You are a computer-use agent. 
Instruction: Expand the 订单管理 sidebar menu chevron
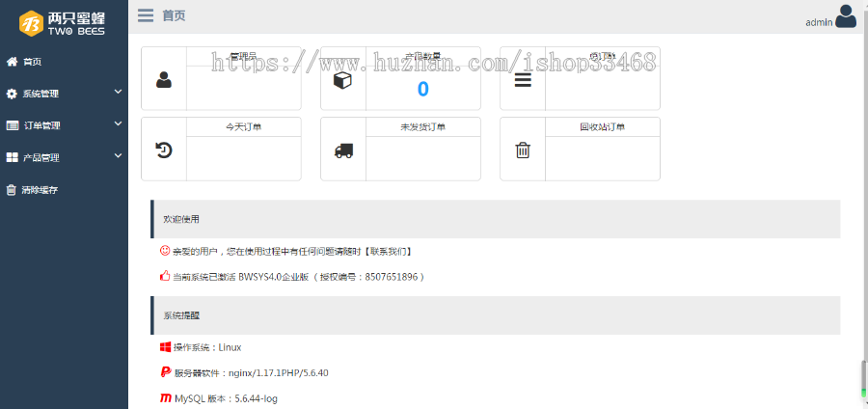tap(118, 124)
